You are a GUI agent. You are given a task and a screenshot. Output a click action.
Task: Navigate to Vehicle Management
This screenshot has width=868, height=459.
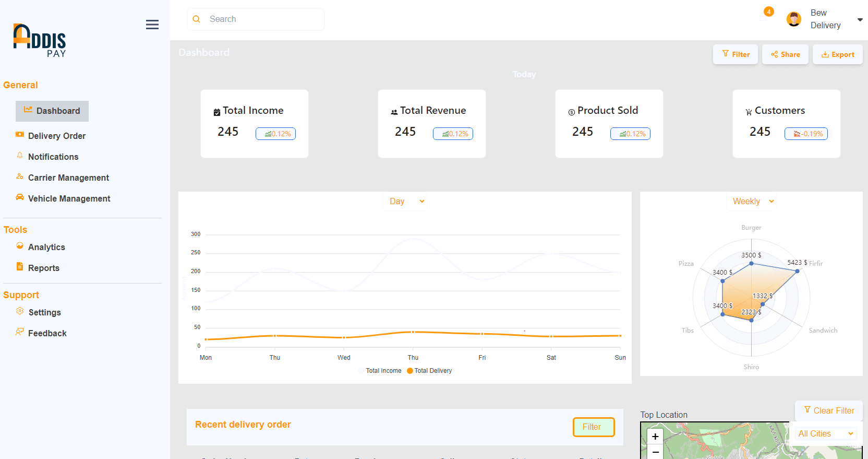point(69,198)
